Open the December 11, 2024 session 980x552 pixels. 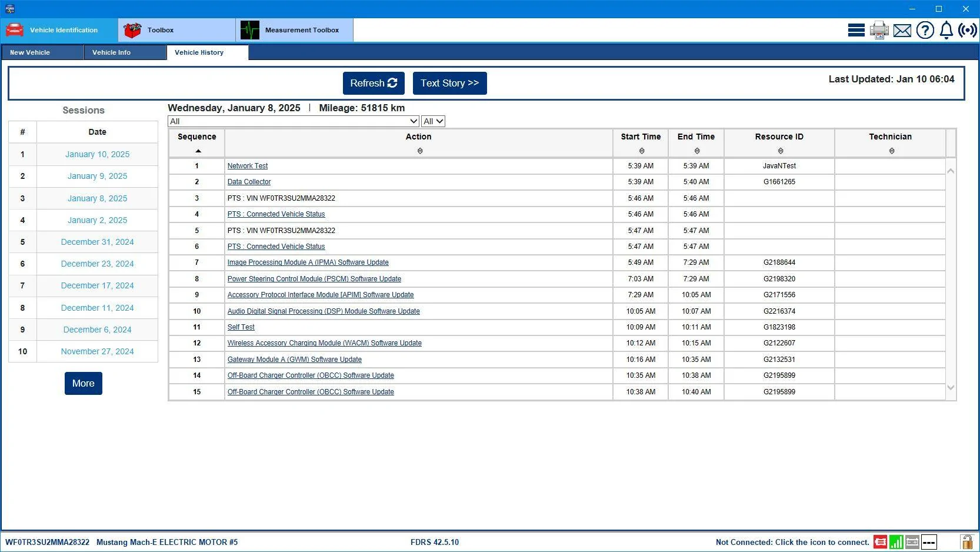click(98, 308)
